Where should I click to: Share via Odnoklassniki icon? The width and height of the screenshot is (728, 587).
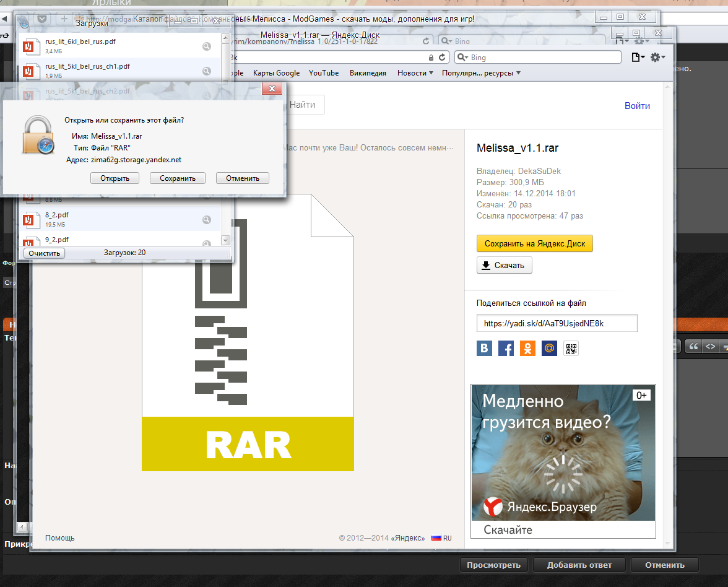527,348
